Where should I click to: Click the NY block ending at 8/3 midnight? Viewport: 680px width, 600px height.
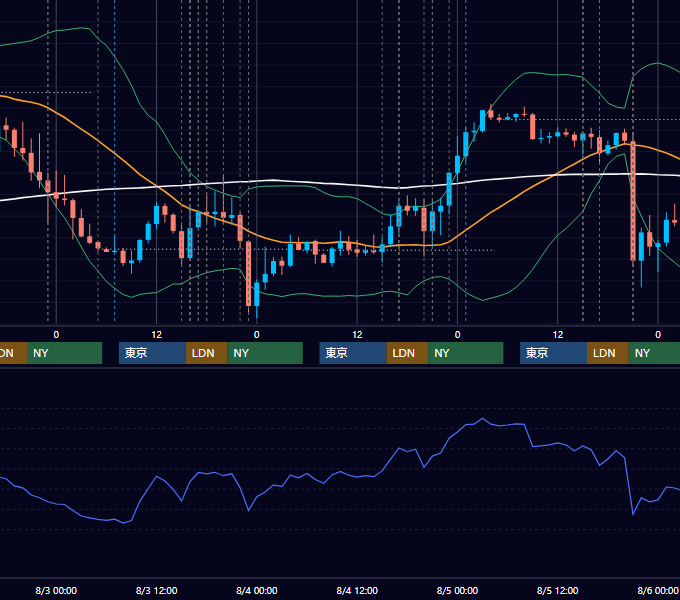64,353
